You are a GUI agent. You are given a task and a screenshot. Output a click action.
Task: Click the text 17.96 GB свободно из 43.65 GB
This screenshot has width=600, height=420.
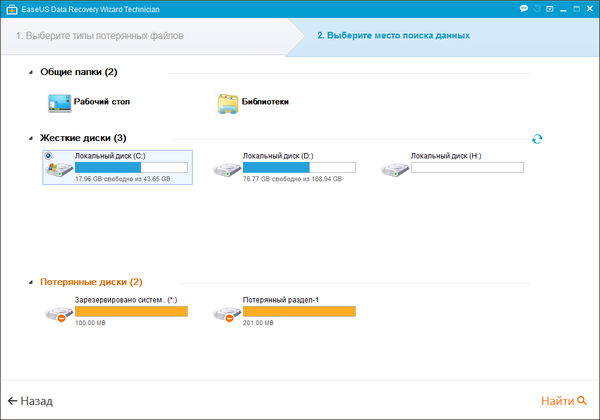pyautogui.click(x=123, y=179)
